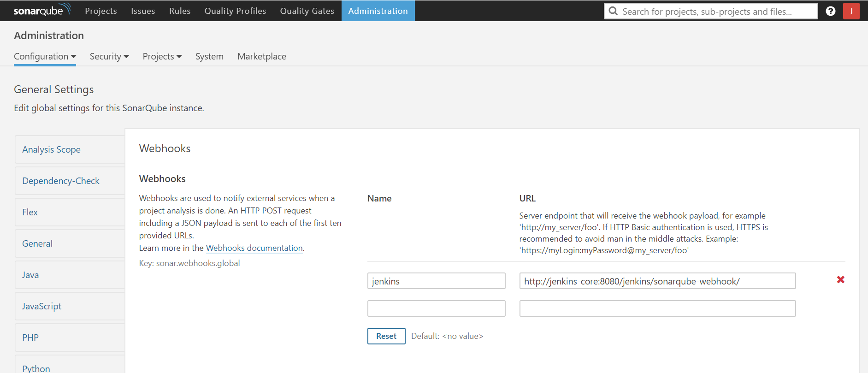
Task: Click the Key: sonar.webhooks.global text
Action: coord(189,263)
